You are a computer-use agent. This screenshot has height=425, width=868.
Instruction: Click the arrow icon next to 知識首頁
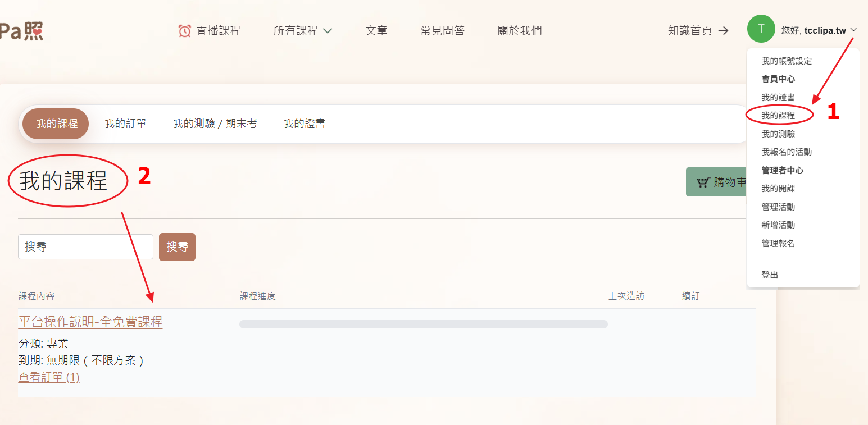click(x=724, y=31)
